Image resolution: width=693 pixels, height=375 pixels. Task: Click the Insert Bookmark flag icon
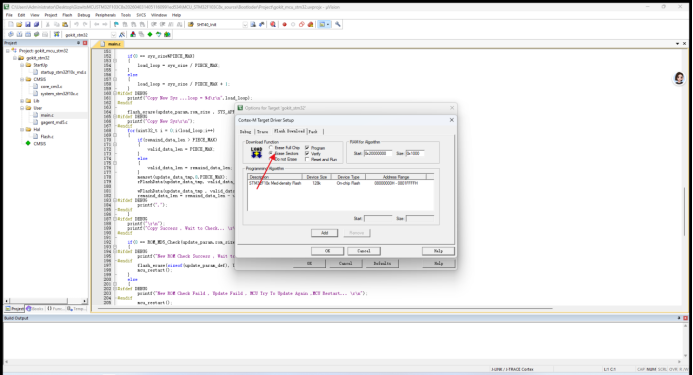[x=116, y=24]
